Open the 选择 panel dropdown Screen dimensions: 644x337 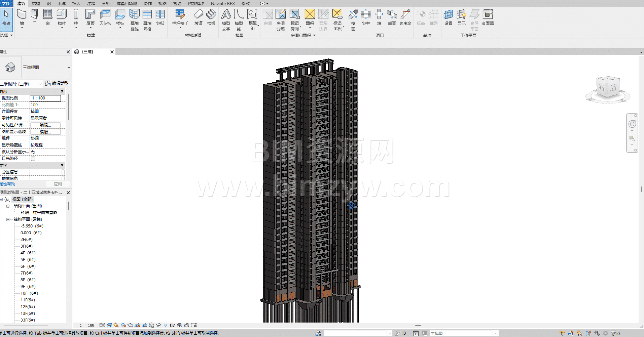(x=6, y=35)
